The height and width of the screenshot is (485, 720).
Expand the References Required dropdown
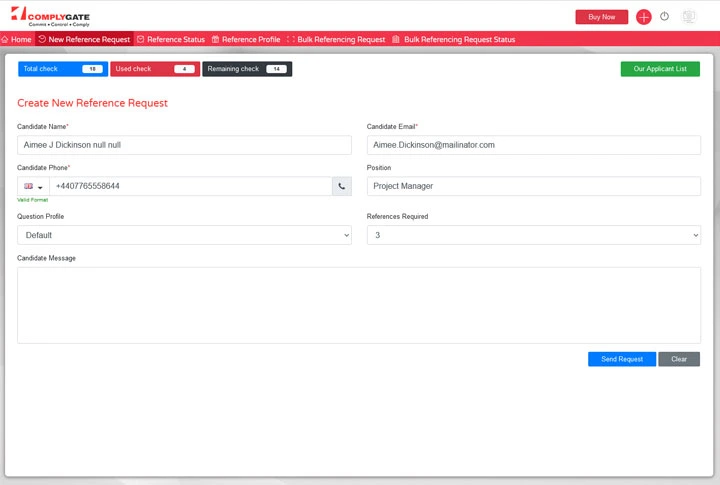534,235
